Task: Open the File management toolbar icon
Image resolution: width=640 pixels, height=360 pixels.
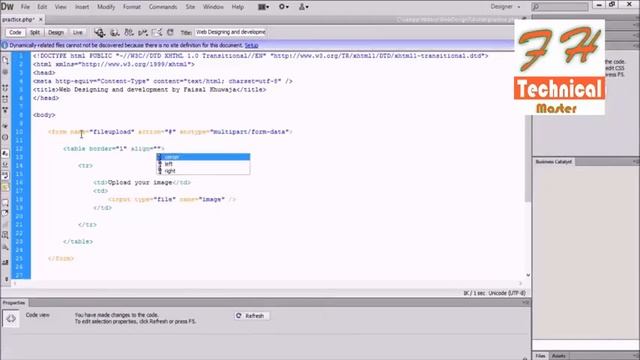Action: tap(129, 32)
